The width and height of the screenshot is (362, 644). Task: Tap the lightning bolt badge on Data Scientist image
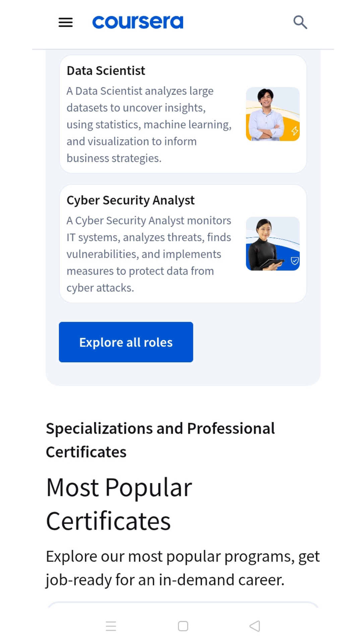[x=295, y=131]
